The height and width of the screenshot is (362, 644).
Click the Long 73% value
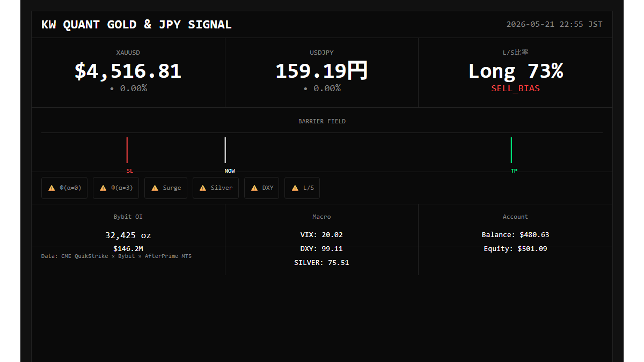point(516,71)
